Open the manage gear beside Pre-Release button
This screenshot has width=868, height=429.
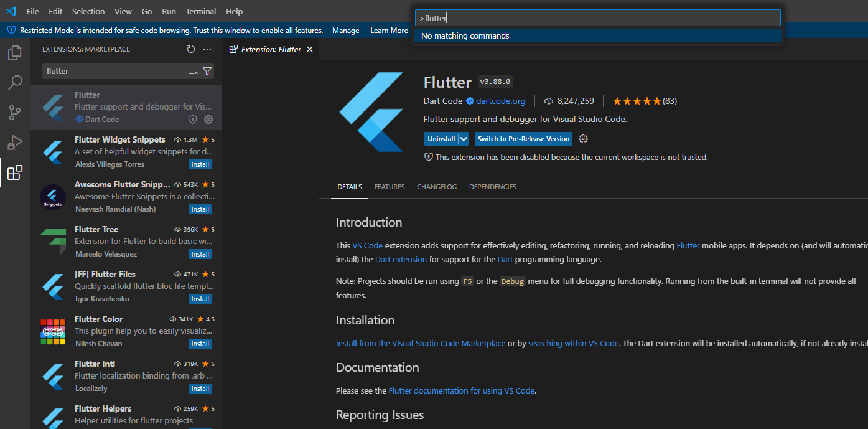[583, 139]
